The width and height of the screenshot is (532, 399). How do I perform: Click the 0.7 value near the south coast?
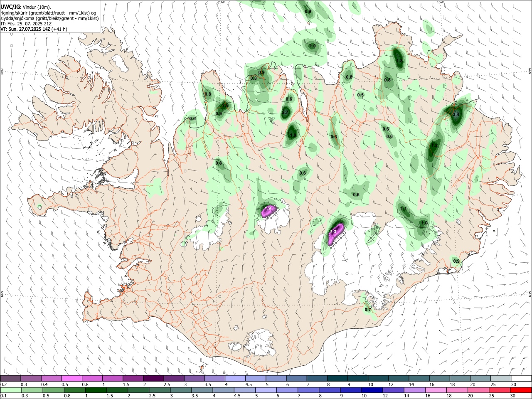[367, 310]
